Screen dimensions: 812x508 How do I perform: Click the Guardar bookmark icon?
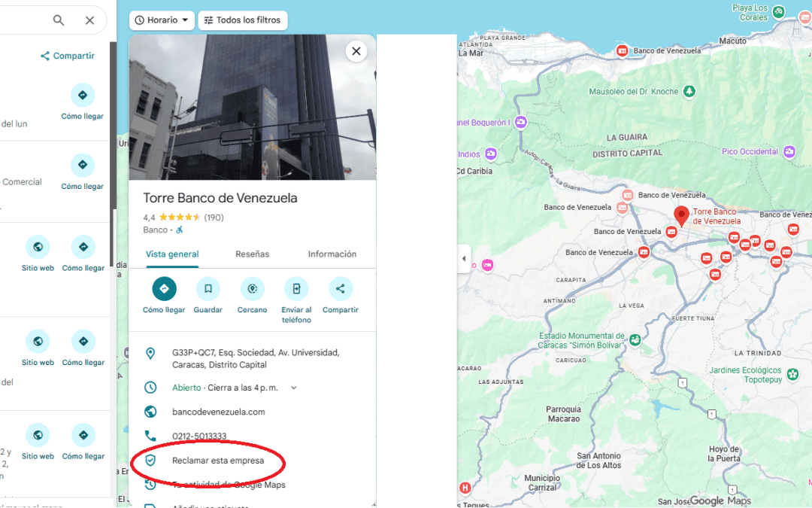coord(208,288)
